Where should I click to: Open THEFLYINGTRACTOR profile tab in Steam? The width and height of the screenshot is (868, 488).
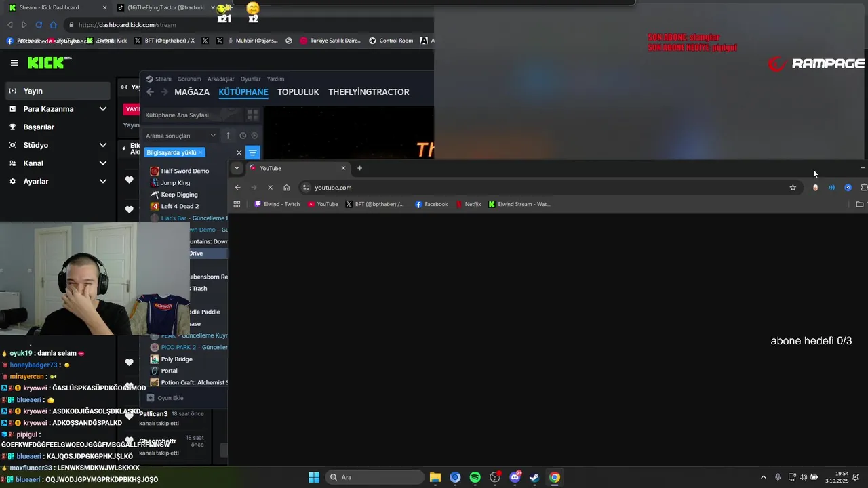[x=369, y=92]
